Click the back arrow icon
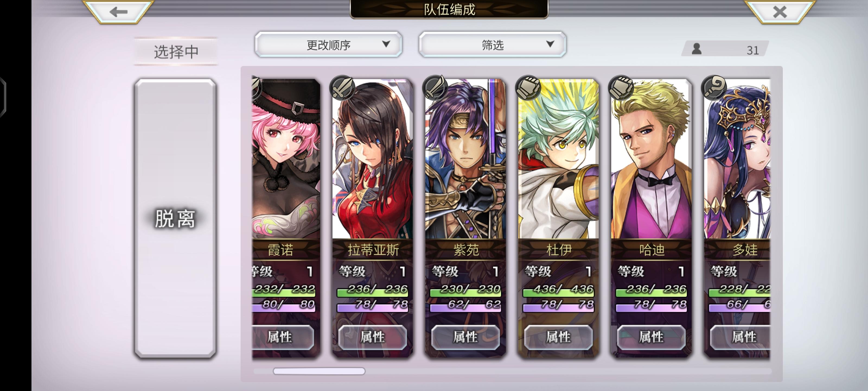 [118, 12]
